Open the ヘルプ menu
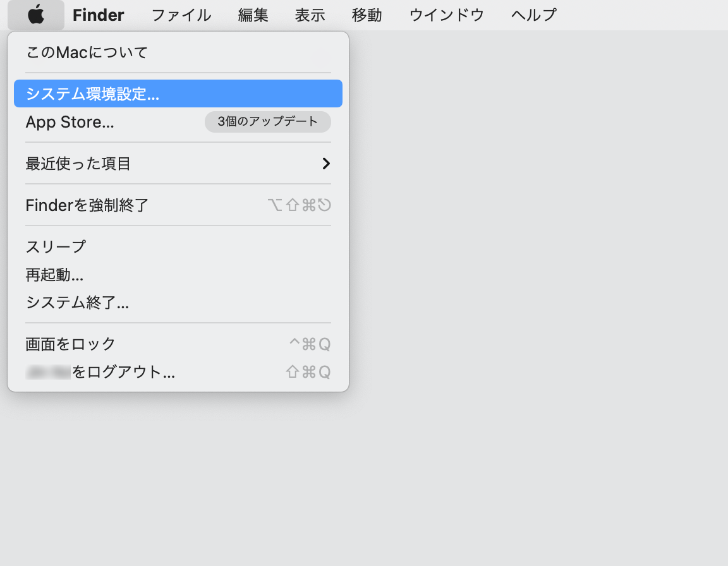The width and height of the screenshot is (728, 566). [534, 15]
